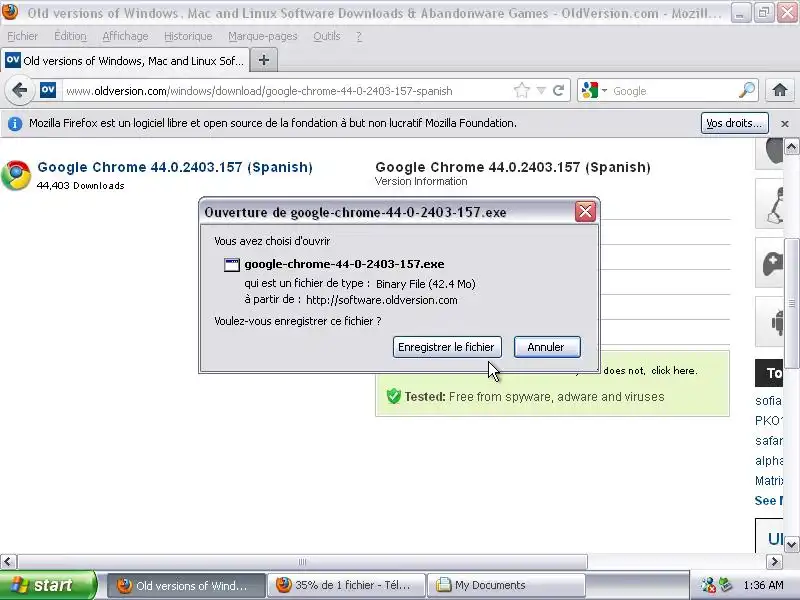This screenshot has height=600, width=800.
Task: Click the vertical scrollbar thumb
Action: click(791, 303)
